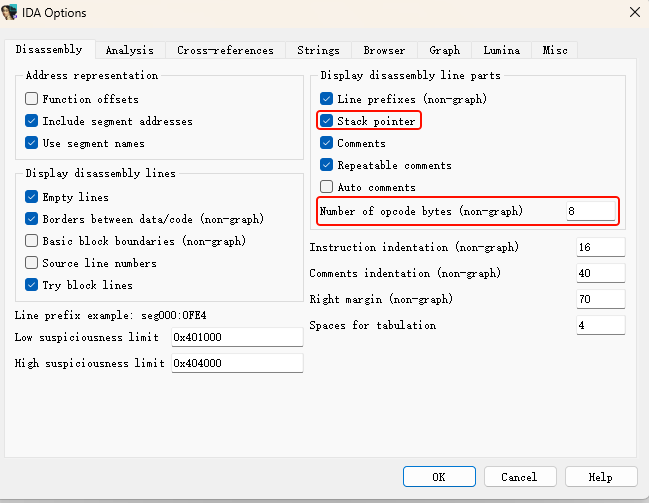
Task: Open the Lumina tab
Action: click(502, 51)
